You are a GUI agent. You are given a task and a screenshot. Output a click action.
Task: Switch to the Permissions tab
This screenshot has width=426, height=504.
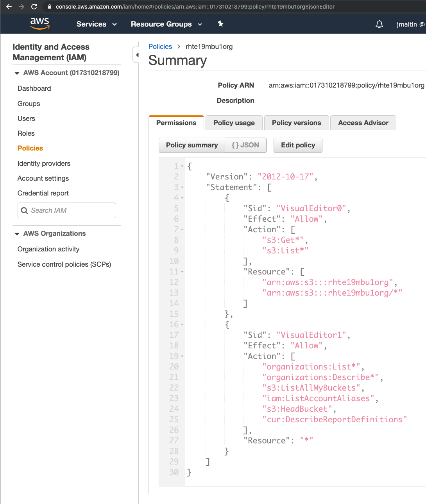[x=176, y=123]
